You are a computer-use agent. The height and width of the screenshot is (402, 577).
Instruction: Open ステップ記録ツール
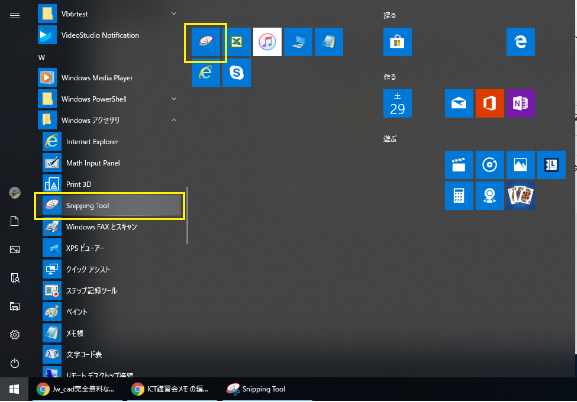[x=112, y=290]
